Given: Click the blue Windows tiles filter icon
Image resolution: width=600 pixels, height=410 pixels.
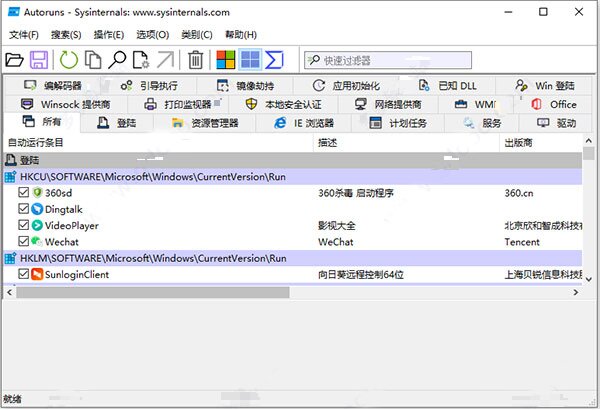Looking at the screenshot, I should (x=250, y=60).
